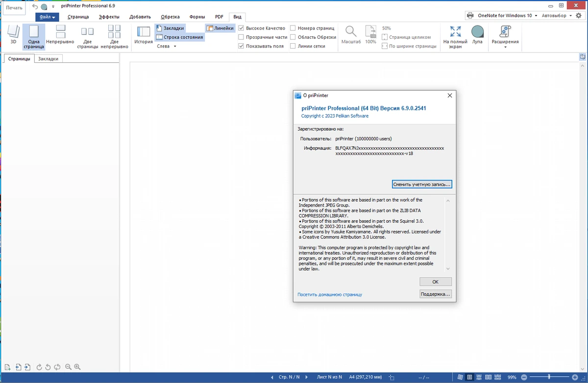Click the A4 (297,210 мм) paper size

coord(366,378)
